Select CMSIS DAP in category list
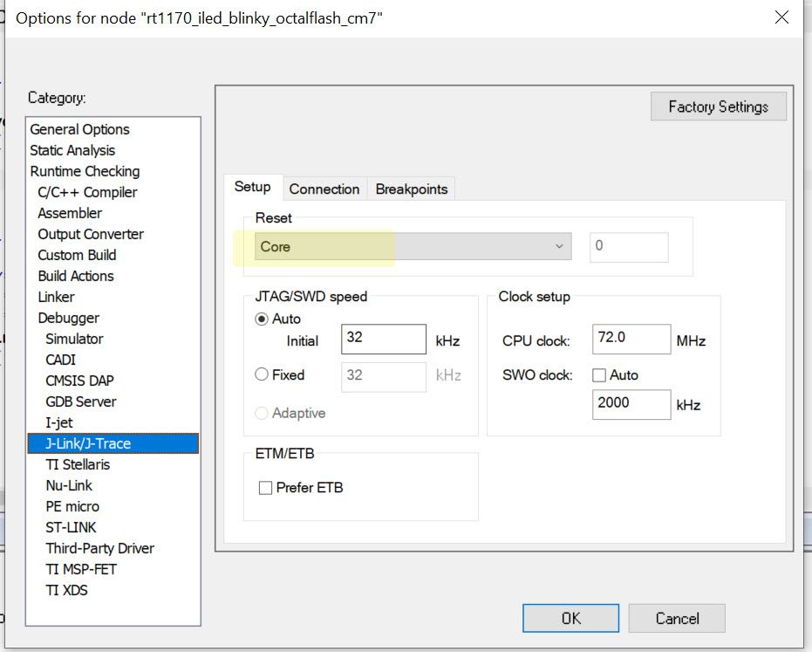 pyautogui.click(x=79, y=381)
